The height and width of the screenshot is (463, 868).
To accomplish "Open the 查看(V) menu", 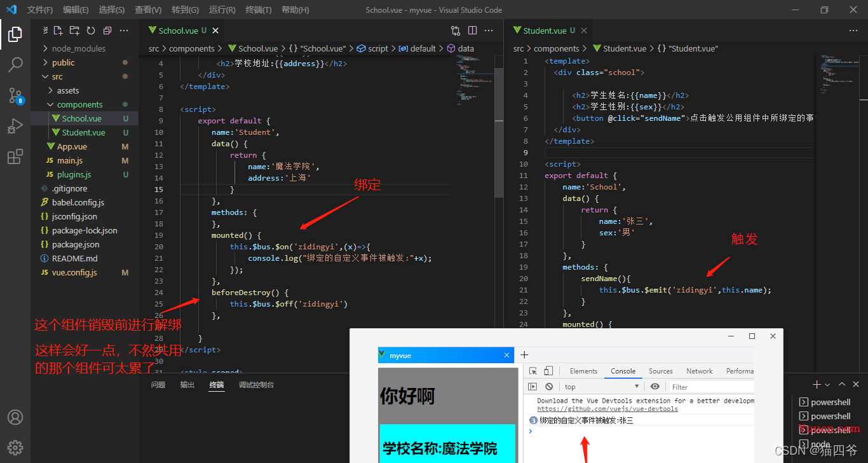I will [x=148, y=10].
